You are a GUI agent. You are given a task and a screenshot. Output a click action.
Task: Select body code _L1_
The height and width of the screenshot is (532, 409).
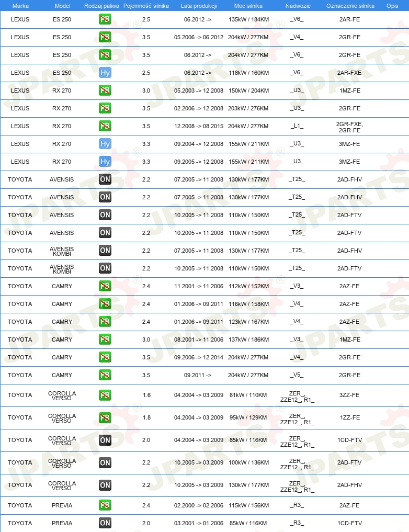tap(297, 126)
